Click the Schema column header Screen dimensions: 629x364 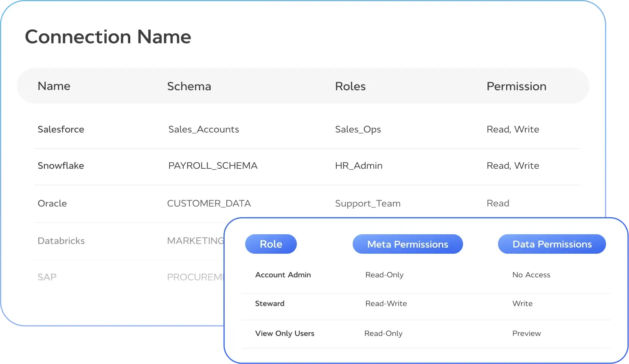coord(189,86)
